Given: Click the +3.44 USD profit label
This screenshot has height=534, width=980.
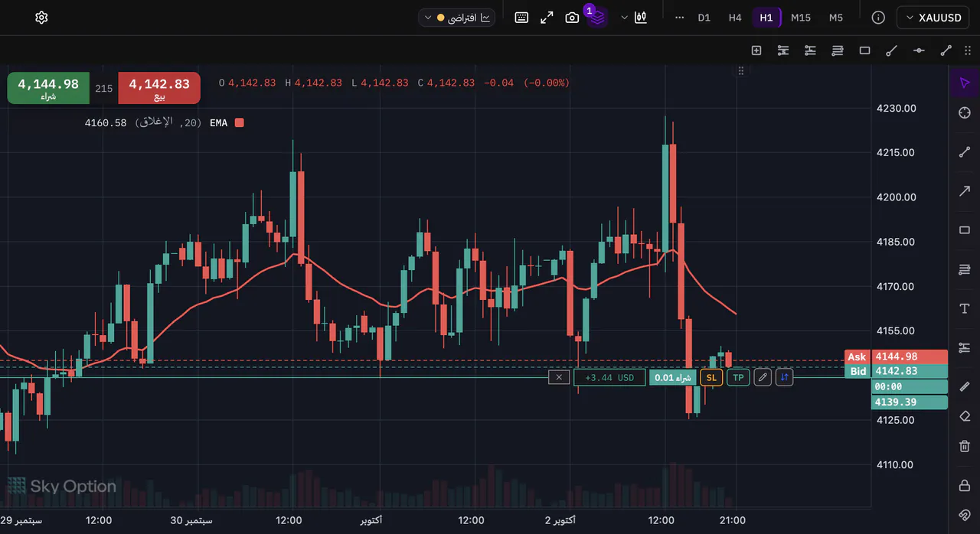Looking at the screenshot, I should (x=609, y=377).
